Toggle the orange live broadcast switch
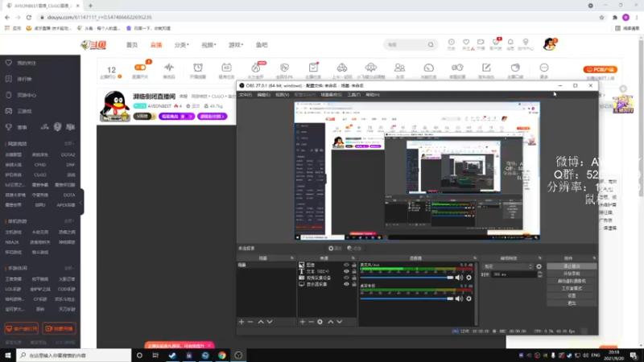The height and width of the screenshot is (362, 644). [140, 68]
